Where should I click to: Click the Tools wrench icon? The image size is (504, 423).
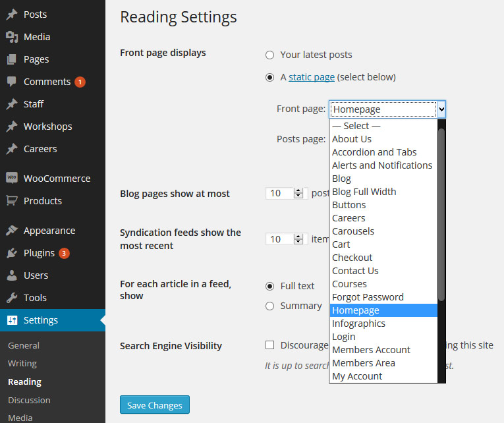tap(12, 298)
